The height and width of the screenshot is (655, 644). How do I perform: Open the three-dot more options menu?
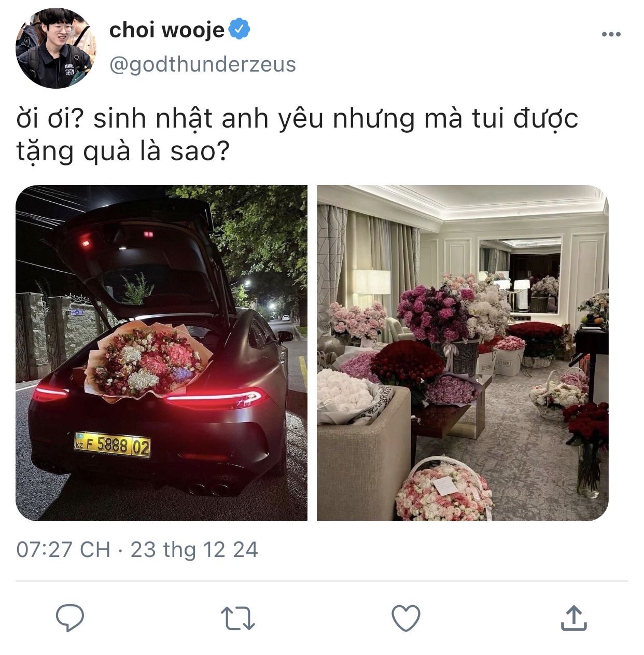611,35
